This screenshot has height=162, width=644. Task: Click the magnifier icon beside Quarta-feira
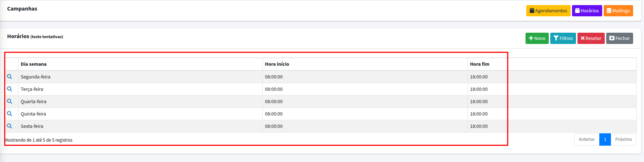(9, 101)
